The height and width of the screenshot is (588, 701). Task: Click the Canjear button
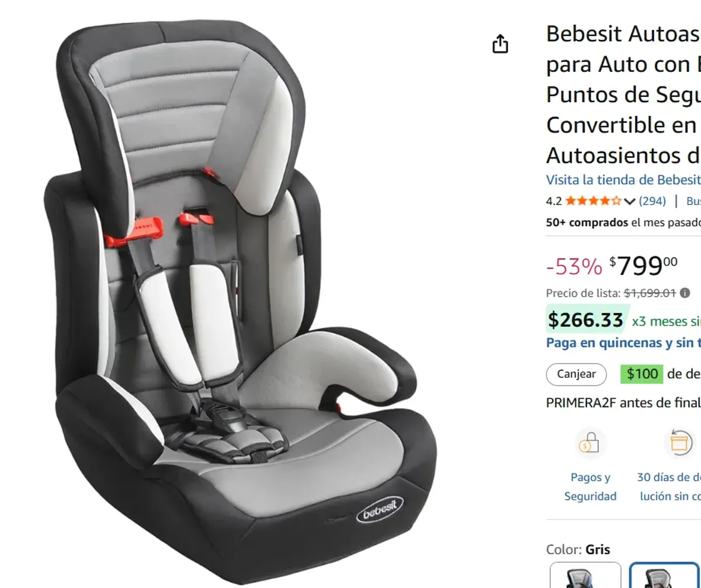pyautogui.click(x=575, y=374)
